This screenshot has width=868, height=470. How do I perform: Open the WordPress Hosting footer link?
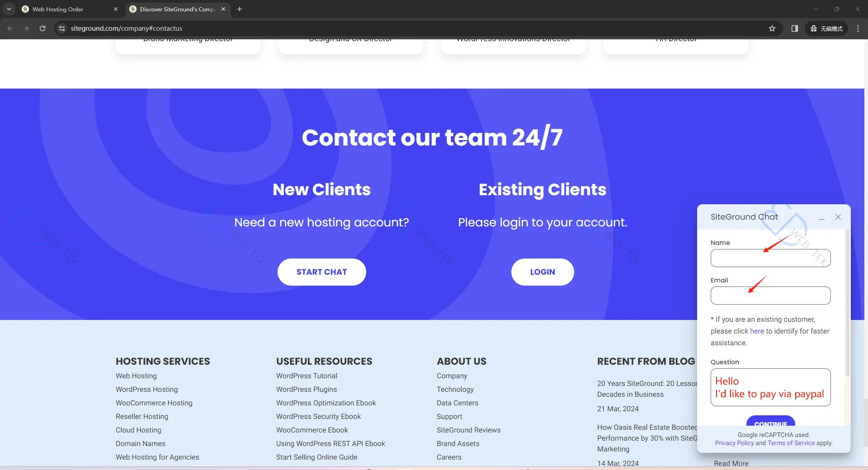coord(146,389)
